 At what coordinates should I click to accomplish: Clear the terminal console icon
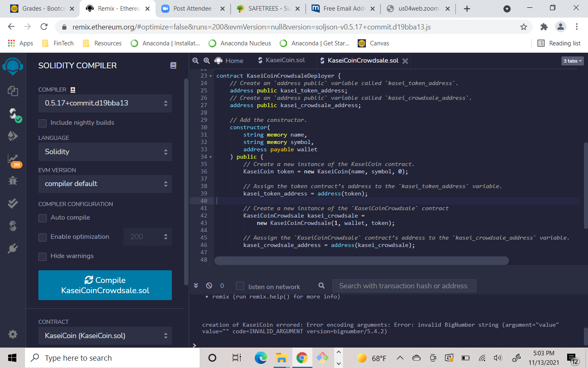point(209,286)
